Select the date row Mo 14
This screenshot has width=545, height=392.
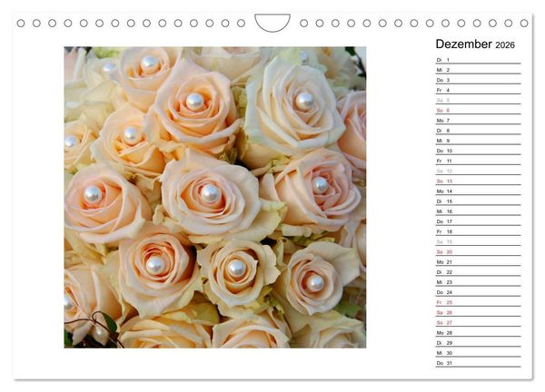click(x=479, y=191)
